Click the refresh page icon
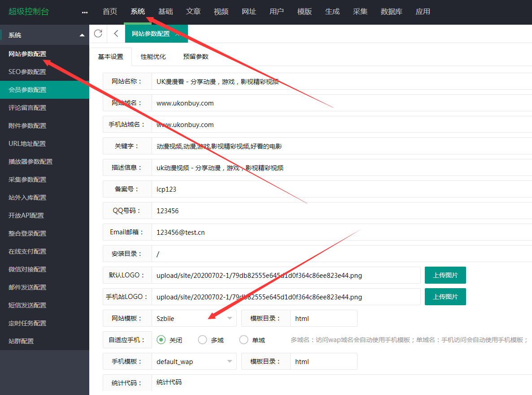Screen dimensions: 532x395 coord(98,34)
